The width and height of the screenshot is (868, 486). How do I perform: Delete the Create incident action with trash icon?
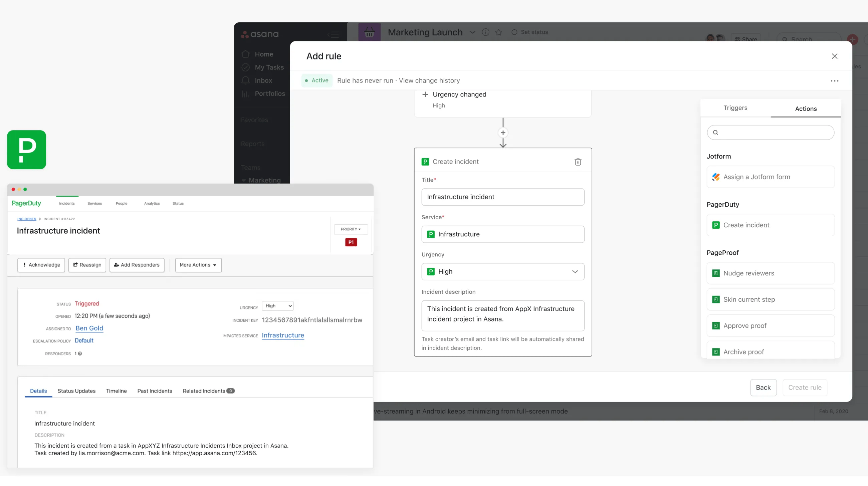point(578,162)
